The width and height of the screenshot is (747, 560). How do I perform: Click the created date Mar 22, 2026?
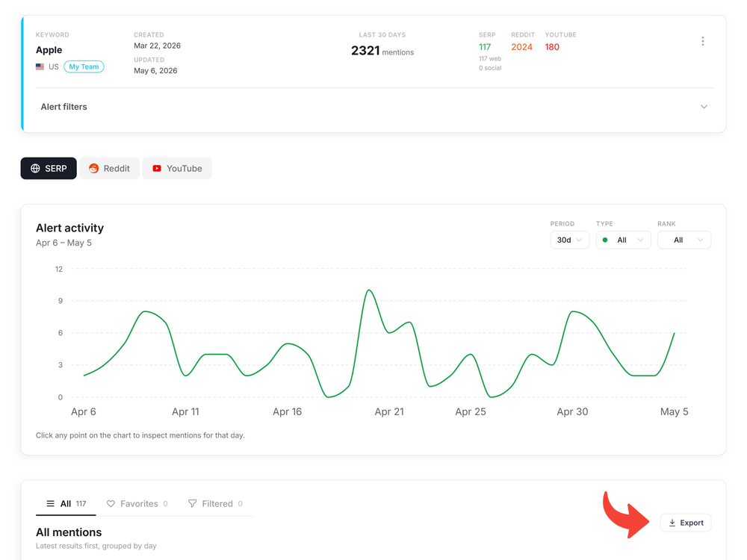[157, 46]
